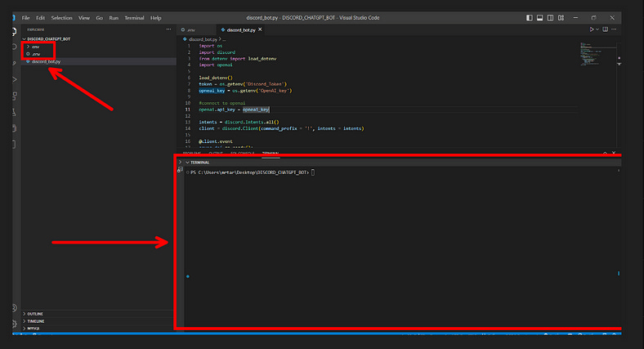Image resolution: width=644 pixels, height=349 pixels.
Task: Split the editor to the right
Action: point(605,29)
